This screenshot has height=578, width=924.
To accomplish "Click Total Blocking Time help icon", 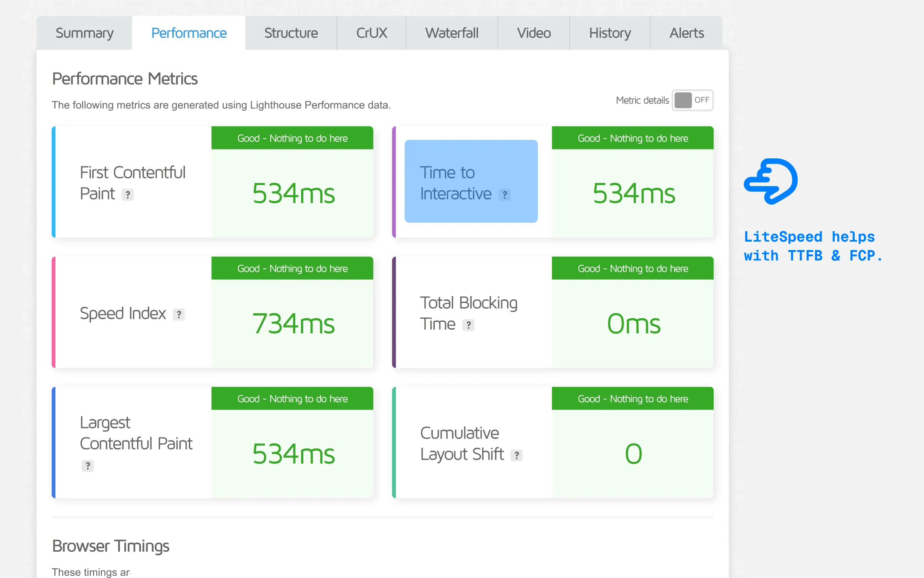I will coord(468,325).
